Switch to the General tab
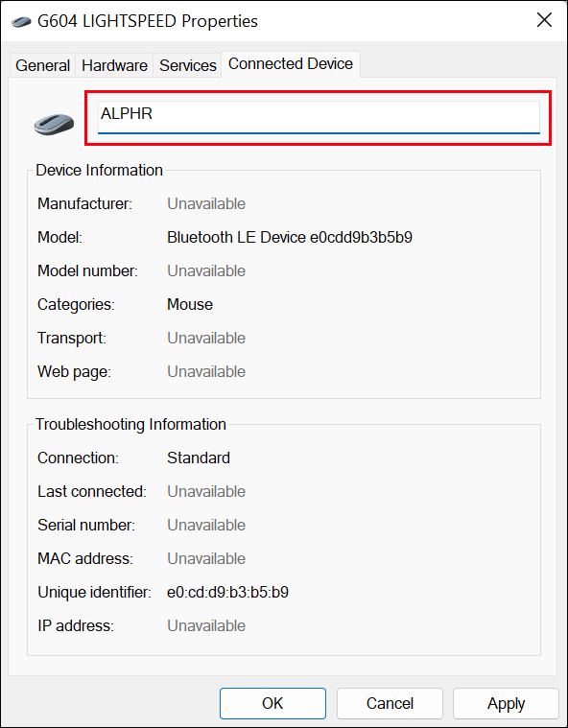The height and width of the screenshot is (728, 568). [x=42, y=65]
